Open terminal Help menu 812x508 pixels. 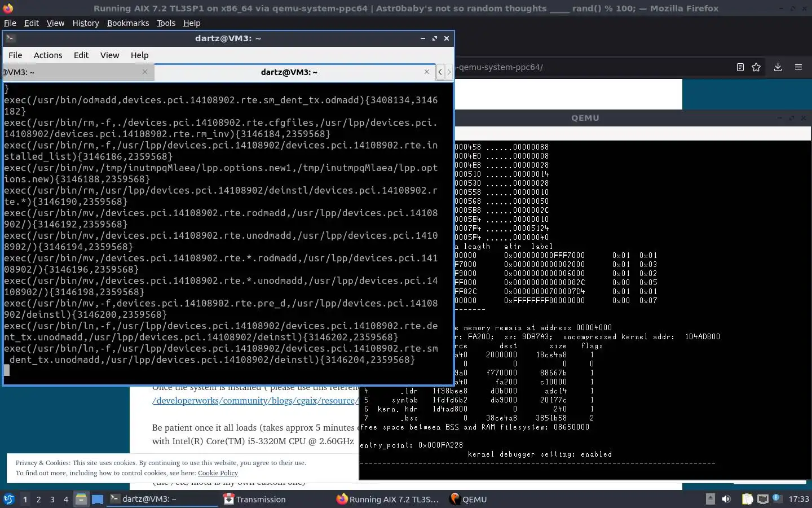(139, 55)
